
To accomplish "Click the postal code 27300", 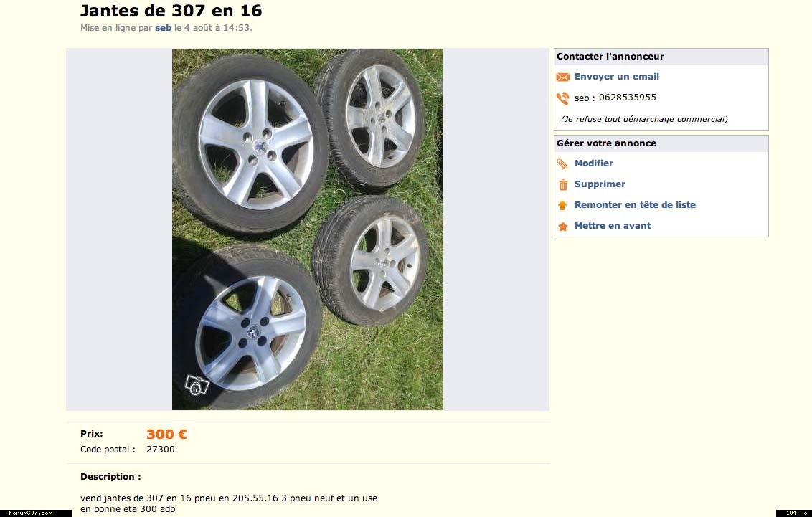I will click(160, 450).
